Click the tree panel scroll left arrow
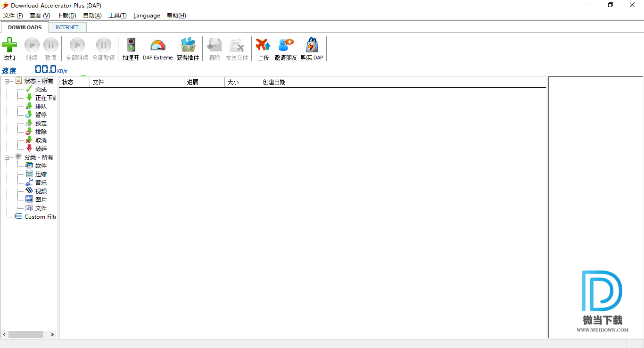 (x=4, y=334)
